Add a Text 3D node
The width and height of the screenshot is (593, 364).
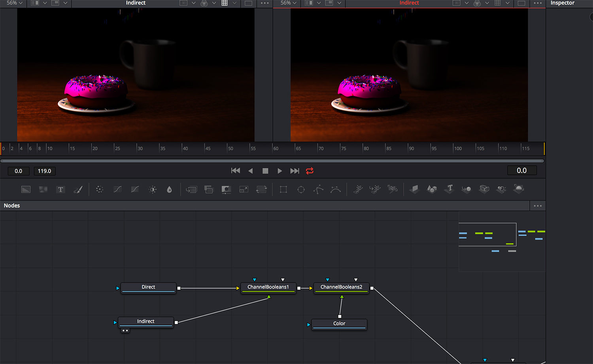click(x=449, y=189)
